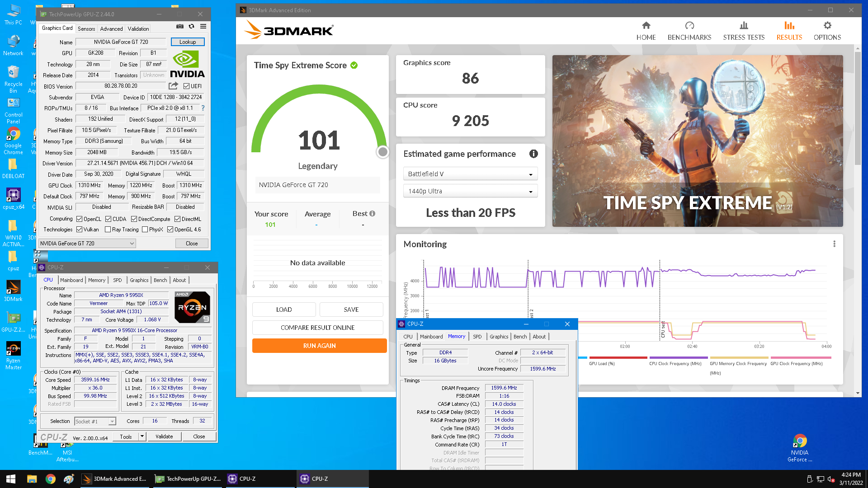Click the info icon next to Best score
This screenshot has height=488, width=868.
(x=372, y=214)
